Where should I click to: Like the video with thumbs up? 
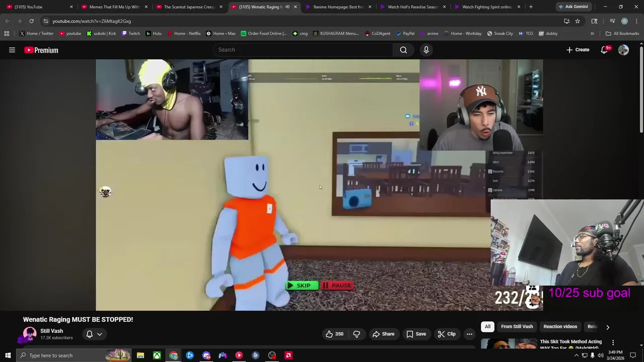tap(334, 334)
